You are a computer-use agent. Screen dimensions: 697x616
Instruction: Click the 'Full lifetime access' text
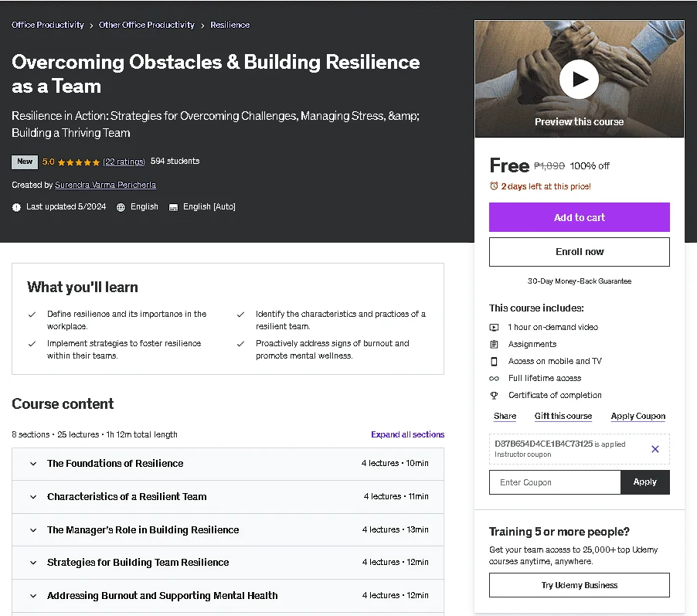pyautogui.click(x=545, y=378)
